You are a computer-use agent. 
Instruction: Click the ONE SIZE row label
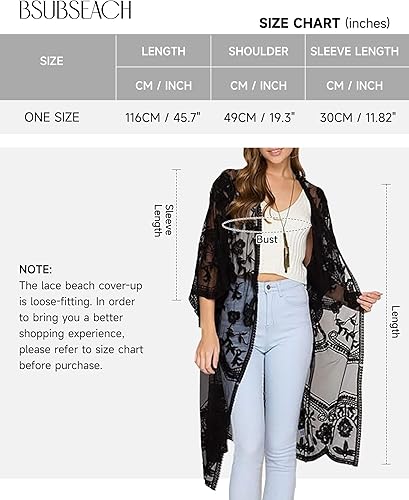click(x=52, y=117)
